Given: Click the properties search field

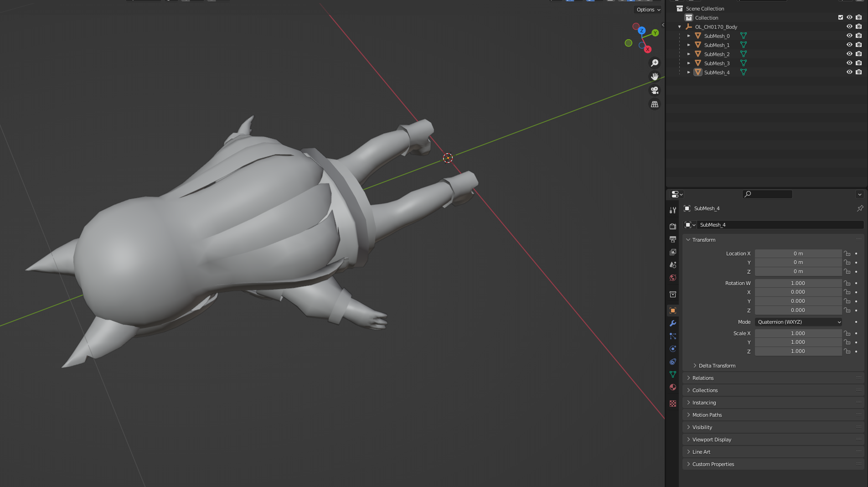Looking at the screenshot, I should coord(767,194).
